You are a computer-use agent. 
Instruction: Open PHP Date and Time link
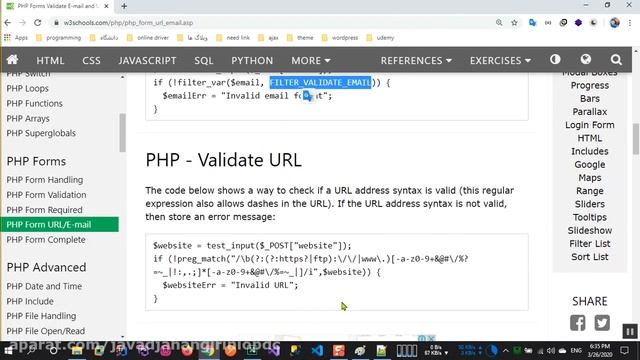tap(44, 286)
